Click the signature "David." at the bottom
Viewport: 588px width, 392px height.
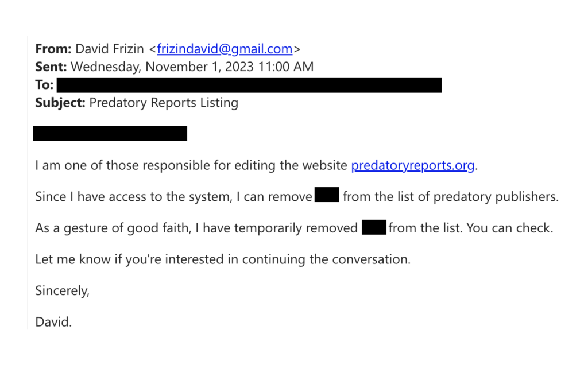tap(53, 321)
